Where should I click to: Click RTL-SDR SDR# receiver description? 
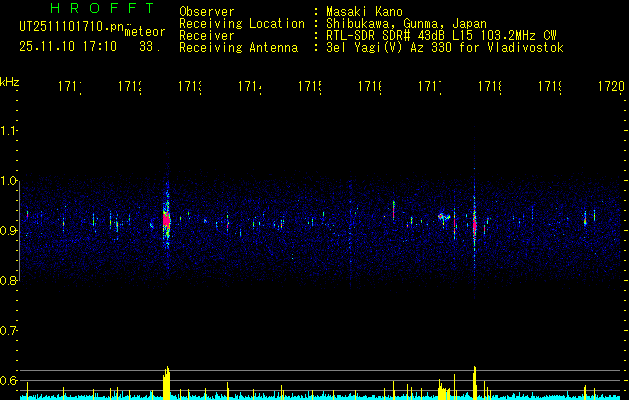tap(441, 36)
